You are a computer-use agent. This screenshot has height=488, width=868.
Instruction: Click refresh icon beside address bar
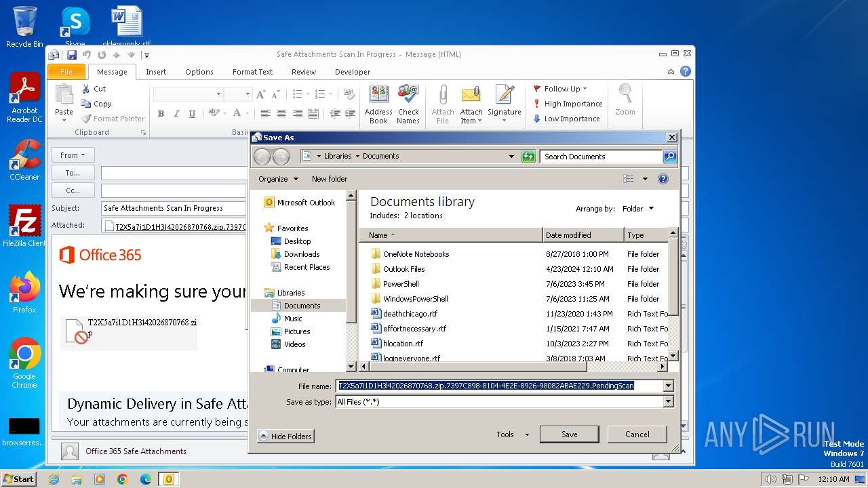528,157
